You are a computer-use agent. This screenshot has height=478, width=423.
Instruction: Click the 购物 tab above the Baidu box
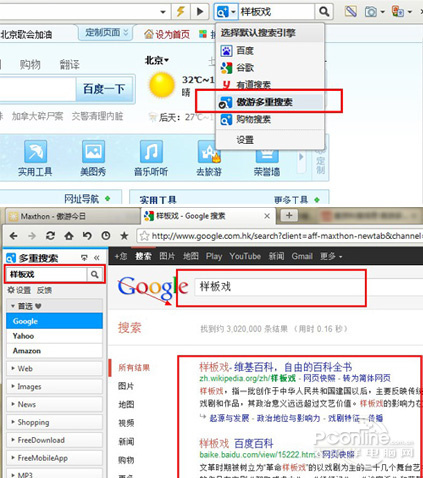pos(30,65)
